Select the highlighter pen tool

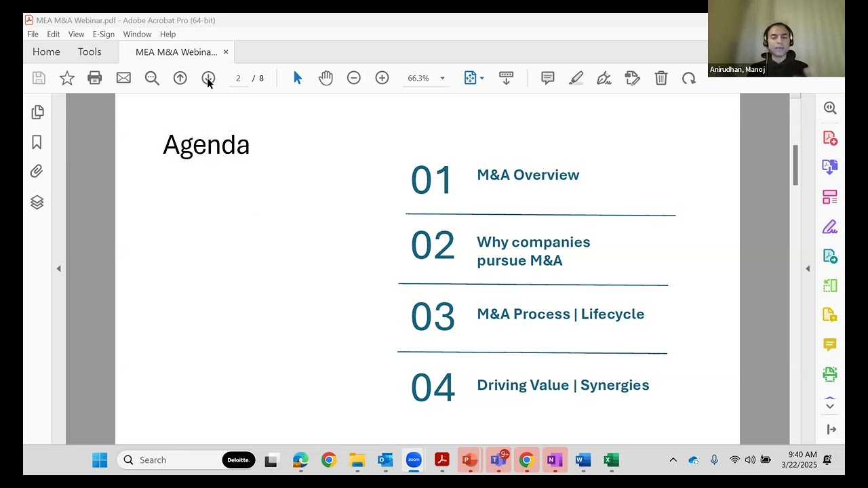(576, 78)
